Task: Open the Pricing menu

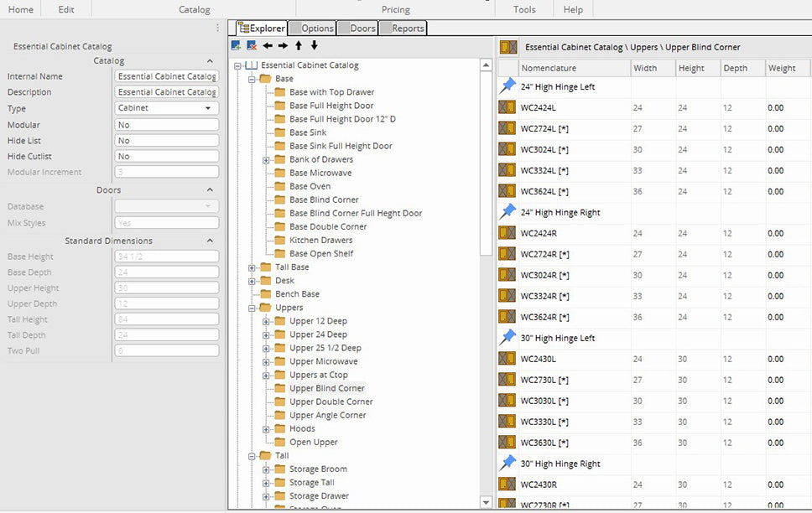Action: (x=395, y=9)
